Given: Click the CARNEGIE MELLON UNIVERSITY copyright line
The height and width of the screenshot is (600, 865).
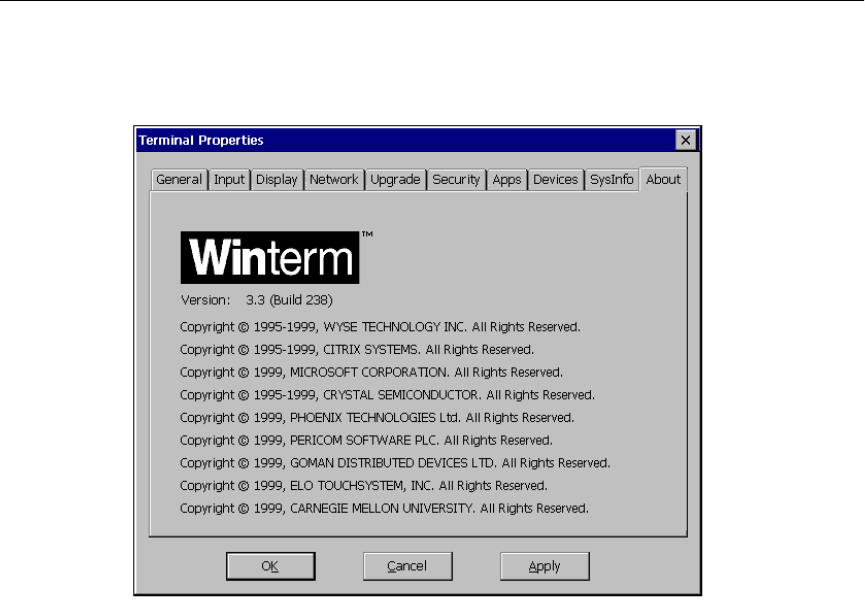Looking at the screenshot, I should click(384, 508).
